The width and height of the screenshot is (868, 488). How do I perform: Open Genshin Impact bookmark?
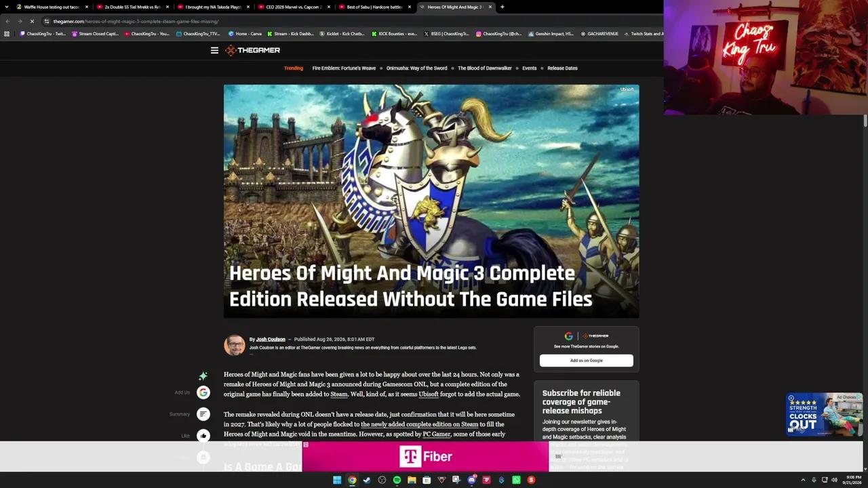(x=551, y=34)
